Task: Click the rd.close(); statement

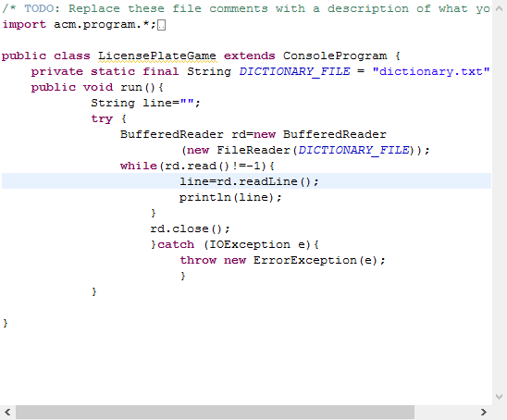Action: (190, 229)
